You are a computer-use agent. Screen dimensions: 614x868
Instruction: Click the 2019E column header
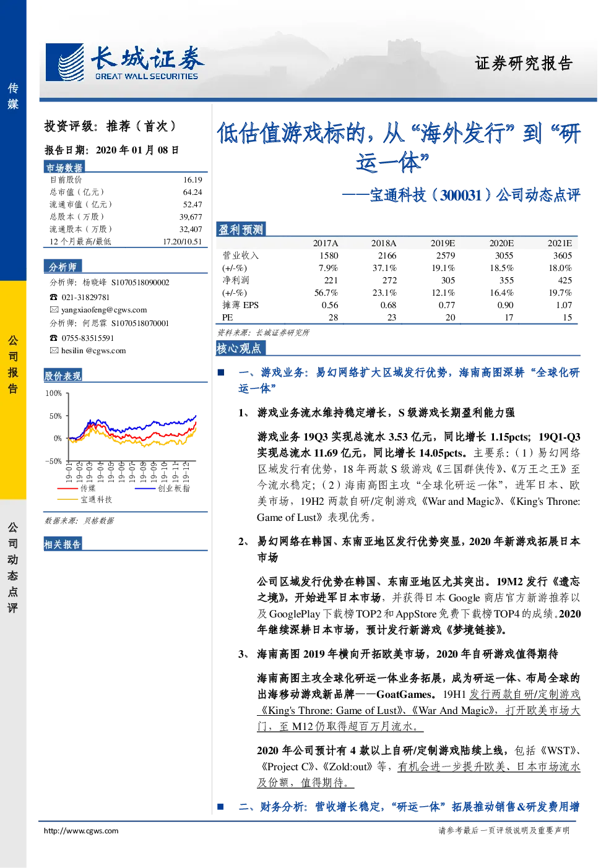tap(443, 244)
